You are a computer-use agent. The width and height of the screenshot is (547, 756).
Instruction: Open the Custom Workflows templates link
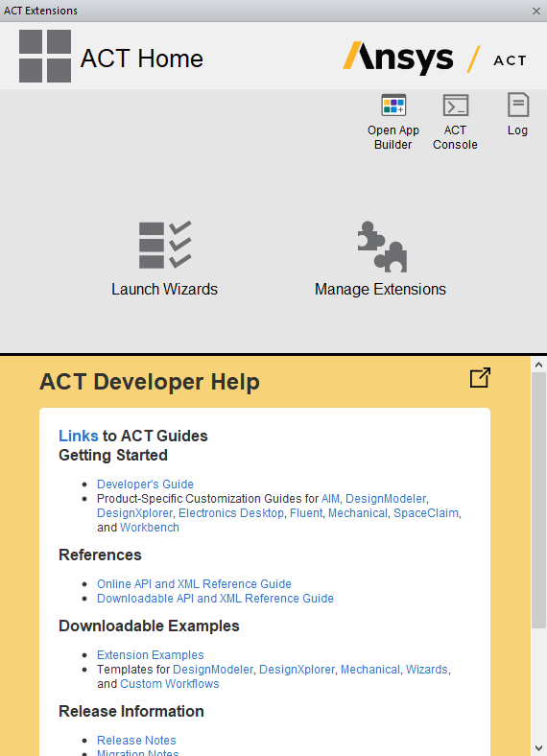[x=169, y=684]
